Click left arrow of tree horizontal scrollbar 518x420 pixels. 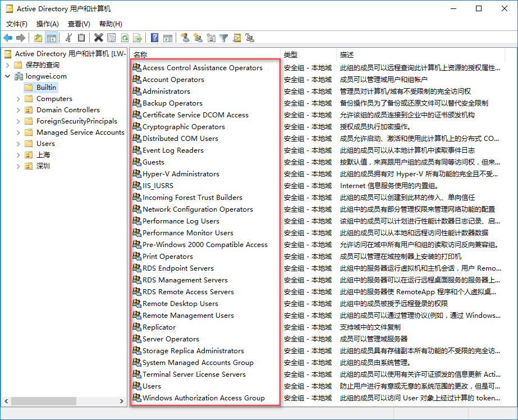(x=6, y=401)
